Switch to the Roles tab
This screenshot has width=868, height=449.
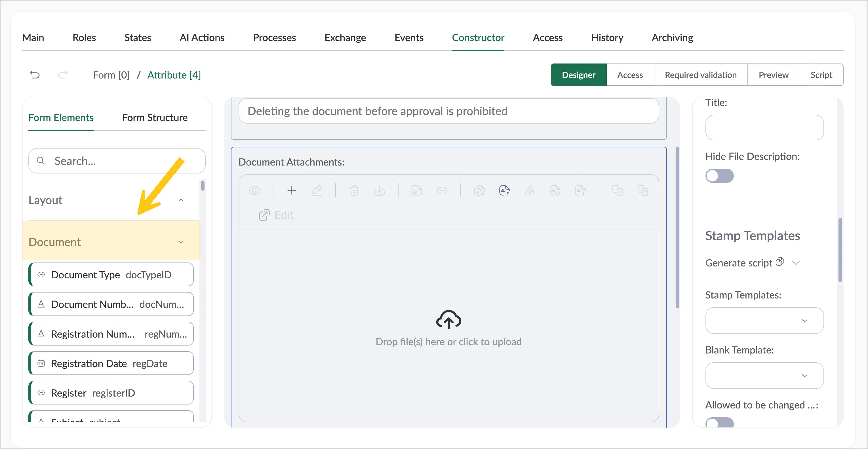[84, 38]
